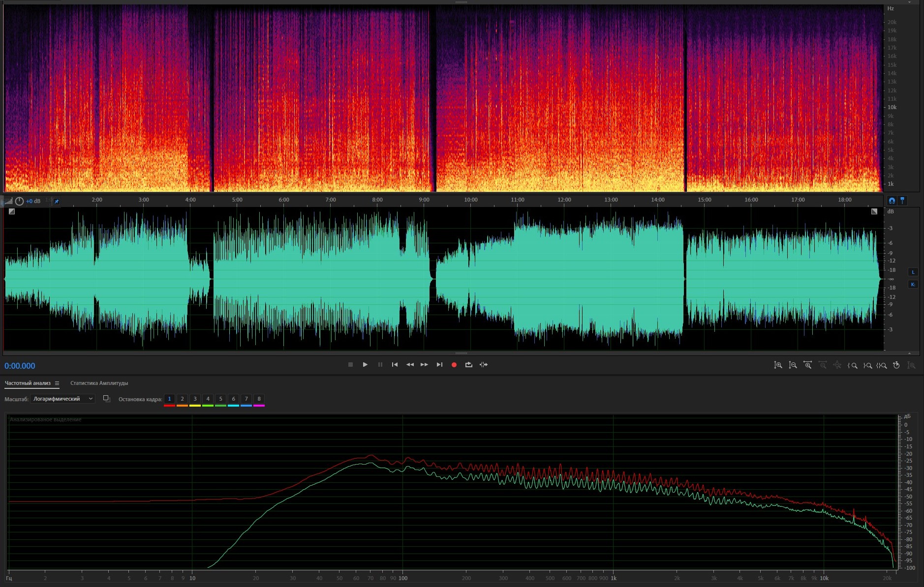This screenshot has width=924, height=587.
Task: Start playback with the Play button
Action: tap(365, 365)
